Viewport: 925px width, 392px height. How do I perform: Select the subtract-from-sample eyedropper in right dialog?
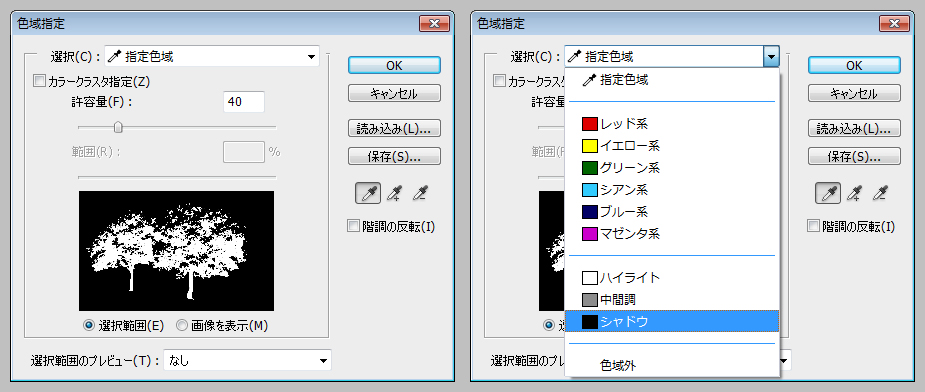pyautogui.click(x=880, y=193)
